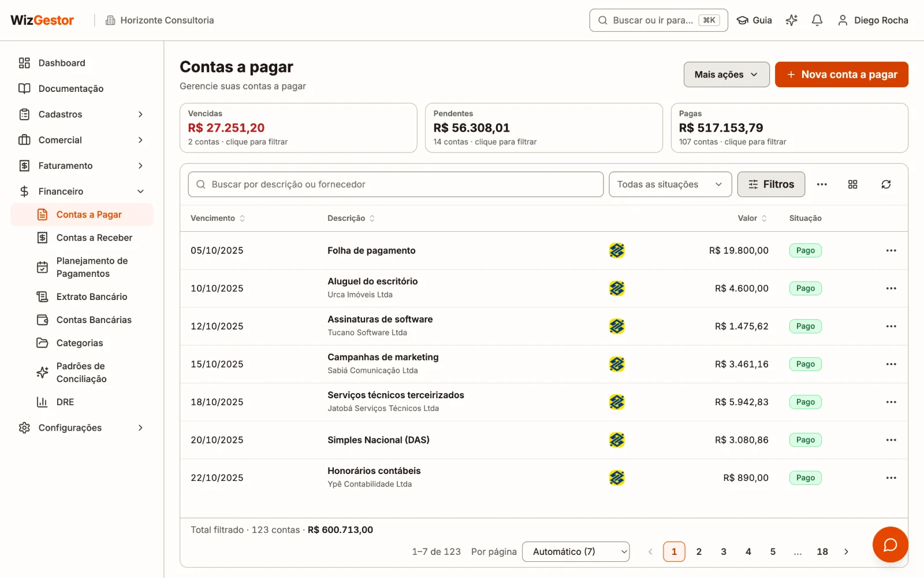The image size is (924, 578).
Task: Expand the Cadastros sidebar section
Action: click(x=82, y=114)
